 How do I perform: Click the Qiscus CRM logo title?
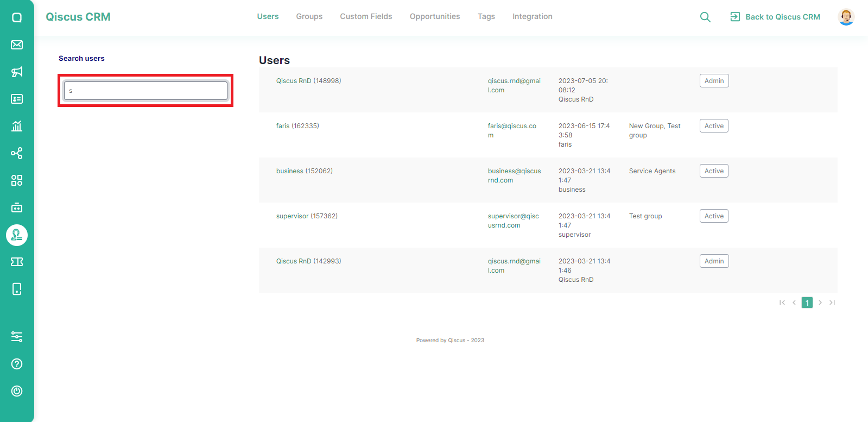tap(78, 17)
